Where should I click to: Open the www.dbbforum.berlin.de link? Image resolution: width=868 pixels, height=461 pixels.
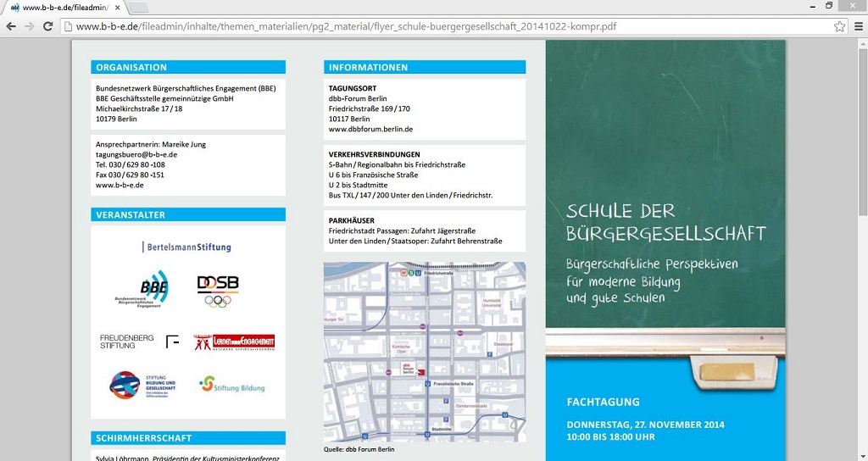[x=370, y=130]
